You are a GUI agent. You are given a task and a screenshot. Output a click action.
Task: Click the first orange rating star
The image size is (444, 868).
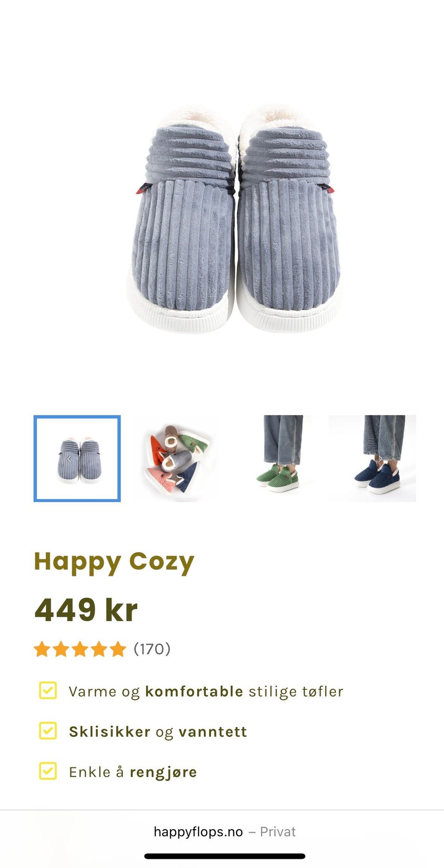(x=42, y=649)
